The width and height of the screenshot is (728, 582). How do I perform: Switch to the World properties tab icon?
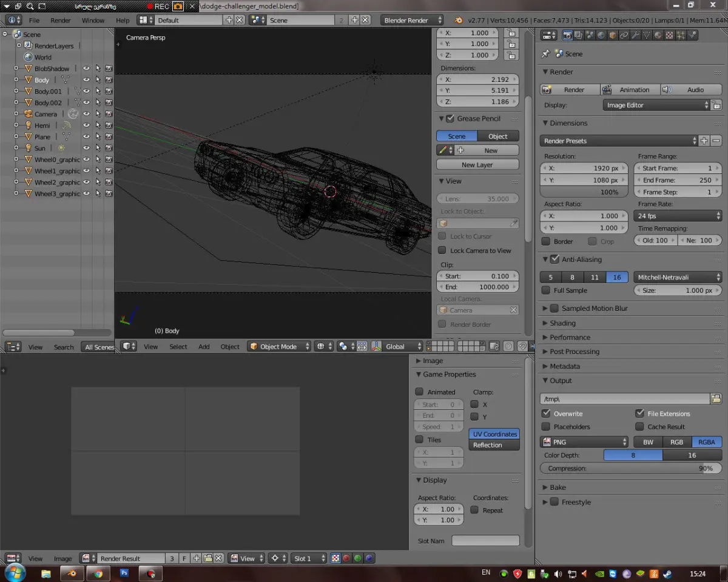(601, 35)
